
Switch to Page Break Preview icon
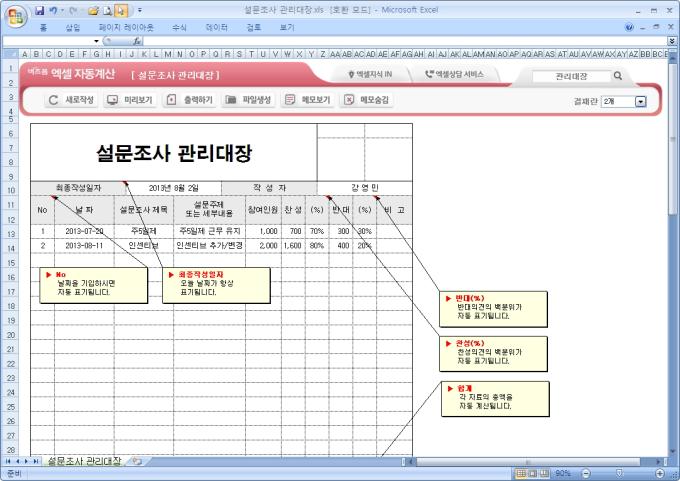point(544,473)
